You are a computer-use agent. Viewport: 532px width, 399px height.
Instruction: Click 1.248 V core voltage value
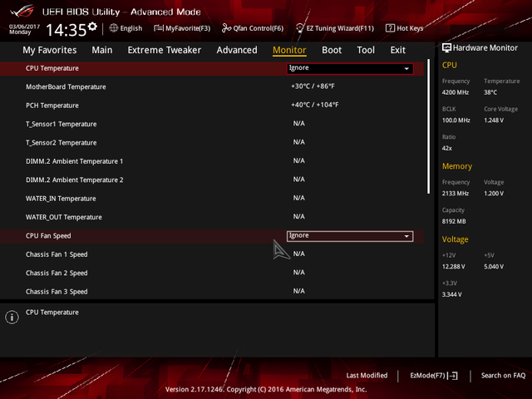click(494, 121)
